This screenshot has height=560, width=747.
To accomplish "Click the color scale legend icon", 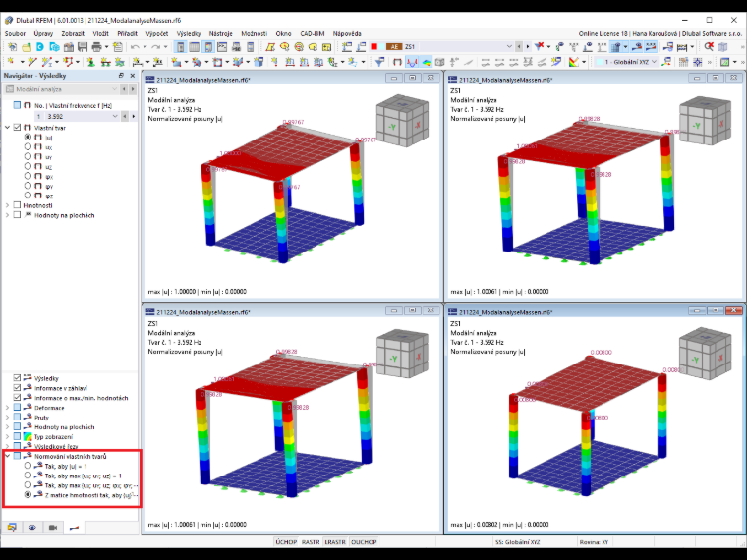I will click(x=574, y=62).
